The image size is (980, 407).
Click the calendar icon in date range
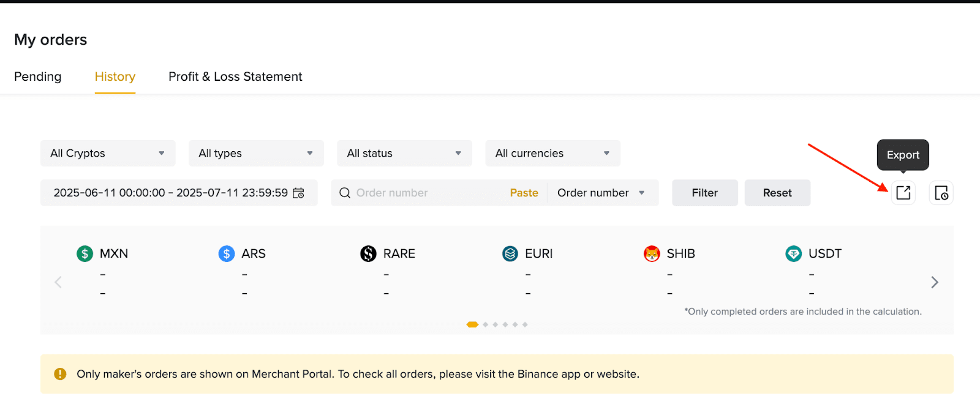click(x=298, y=193)
